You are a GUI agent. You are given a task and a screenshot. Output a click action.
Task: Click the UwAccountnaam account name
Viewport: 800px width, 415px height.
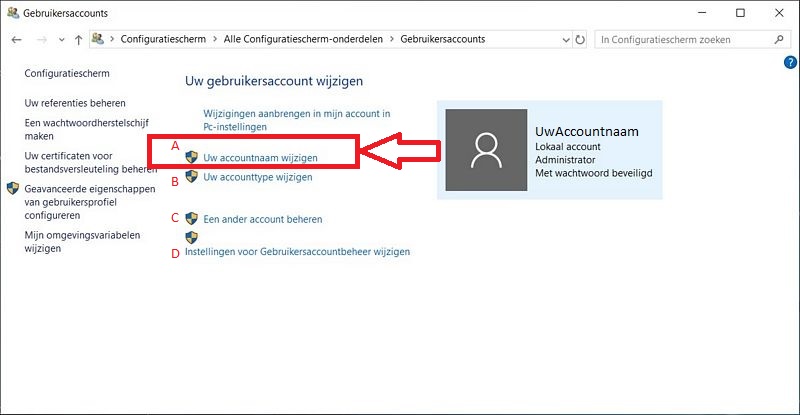(x=587, y=132)
